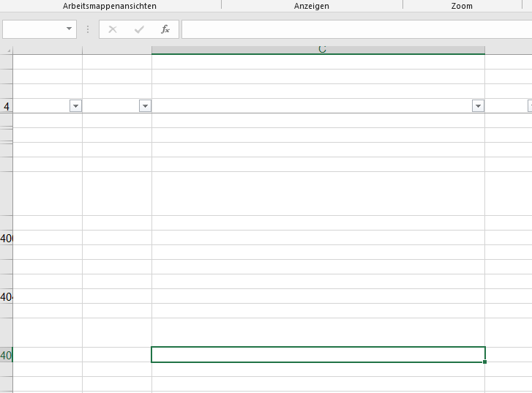Click into the formula bar input
Viewport: 532px width, 393px height.
coord(356,29)
